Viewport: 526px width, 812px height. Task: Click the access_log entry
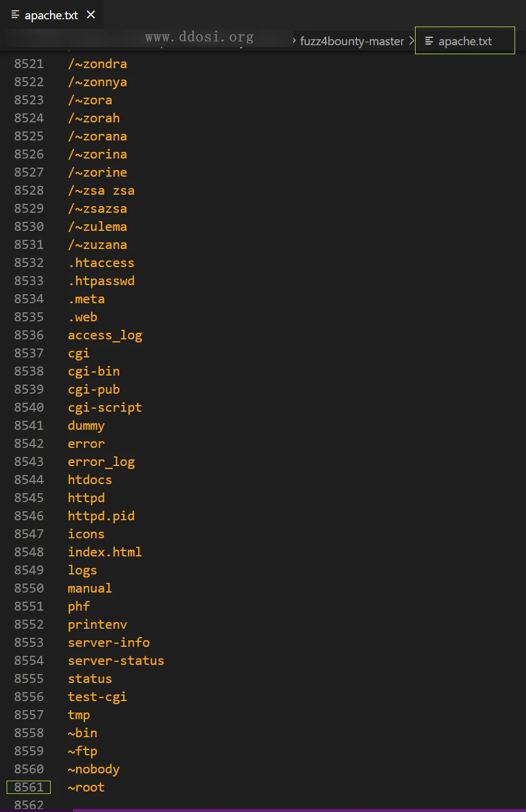coord(104,335)
